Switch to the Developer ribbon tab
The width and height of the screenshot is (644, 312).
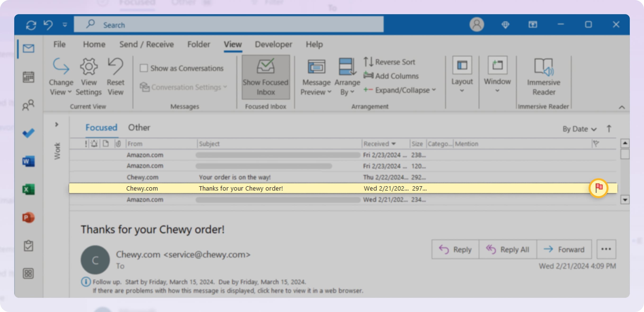coord(273,44)
